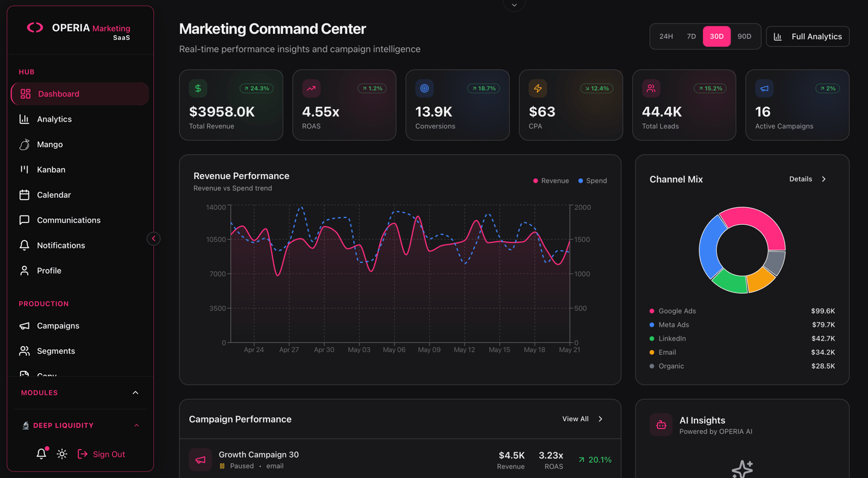Collapse the MODULES section chevron

(136, 392)
